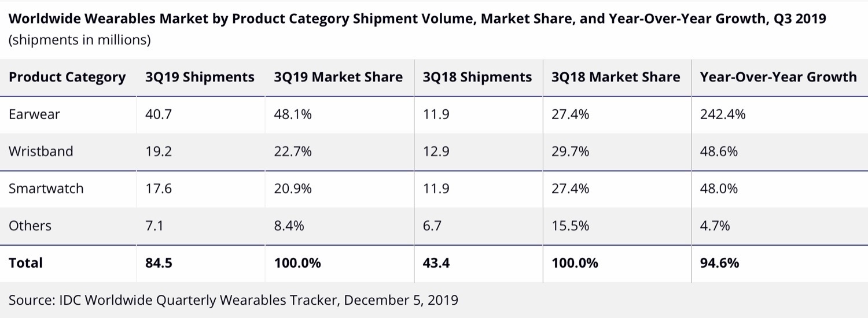Select the 3Q18 Shipments column header
This screenshot has height=318, width=868.
click(x=477, y=77)
